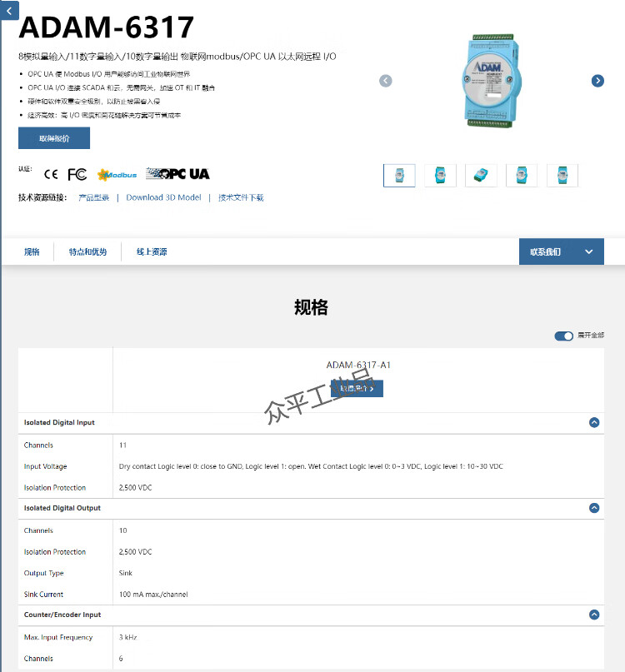Select the first product thumbnail

399,175
